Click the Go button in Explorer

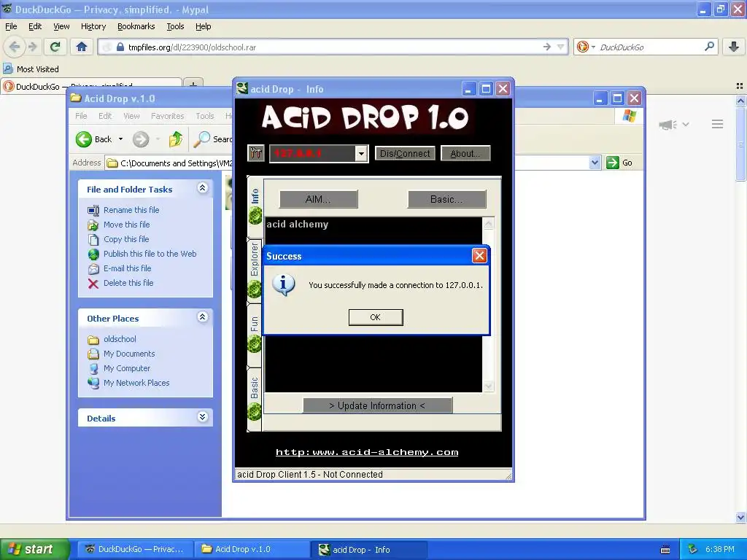pos(619,163)
